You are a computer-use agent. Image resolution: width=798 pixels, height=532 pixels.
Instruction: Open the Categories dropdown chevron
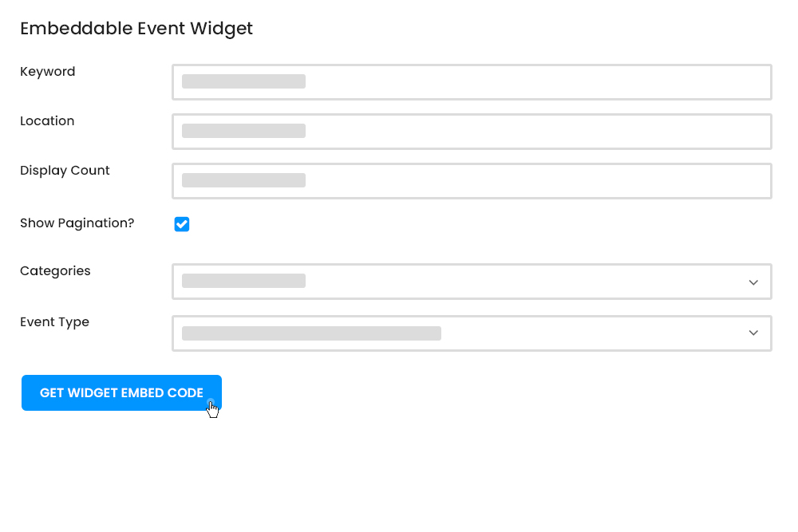click(x=753, y=282)
